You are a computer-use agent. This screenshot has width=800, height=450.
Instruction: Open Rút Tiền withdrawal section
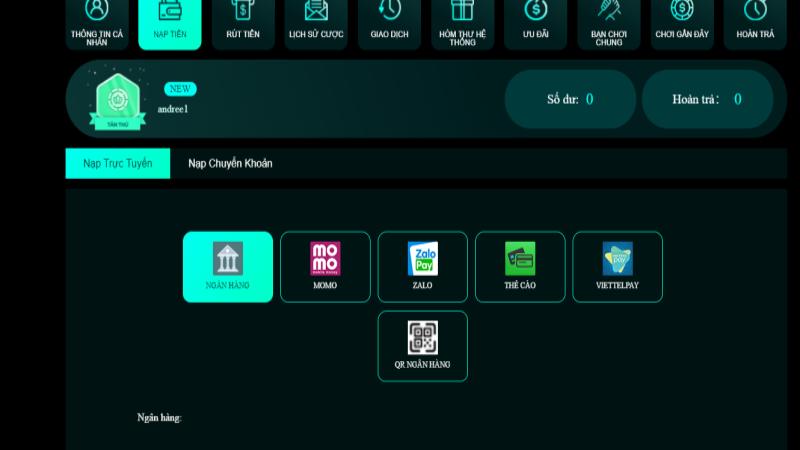243,24
